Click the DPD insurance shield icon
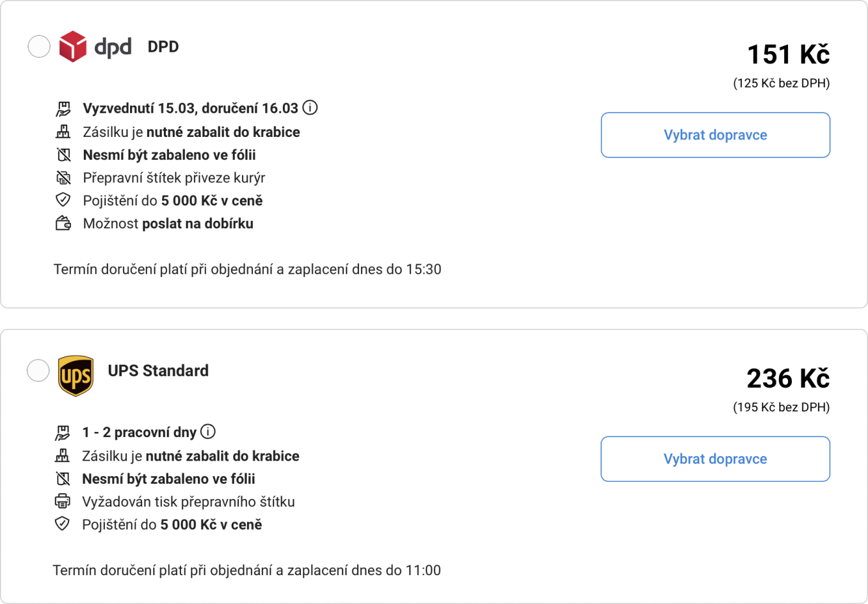 click(x=63, y=200)
